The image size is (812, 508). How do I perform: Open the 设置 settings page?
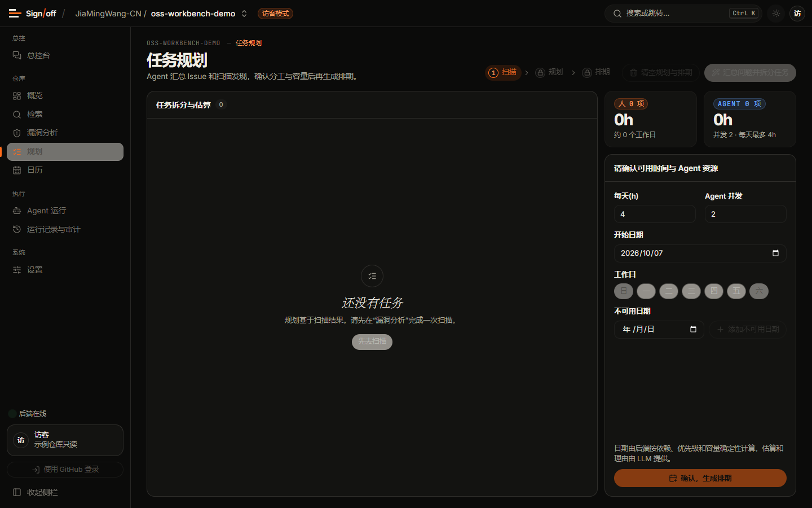(x=65, y=270)
